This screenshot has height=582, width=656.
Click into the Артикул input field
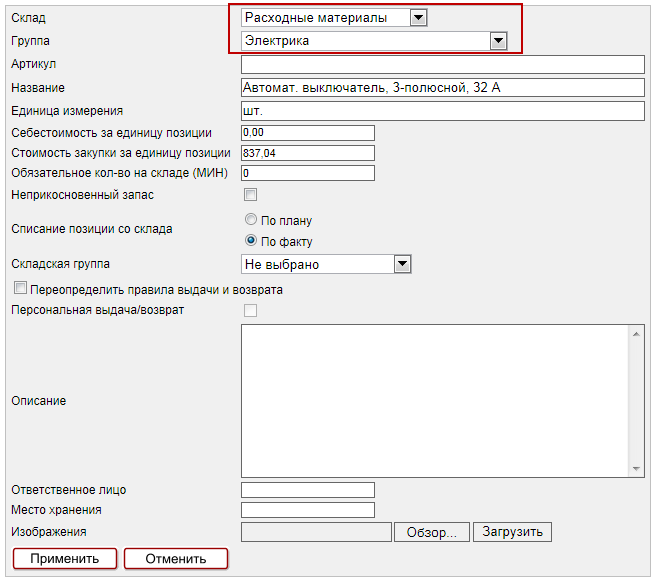[444, 65]
